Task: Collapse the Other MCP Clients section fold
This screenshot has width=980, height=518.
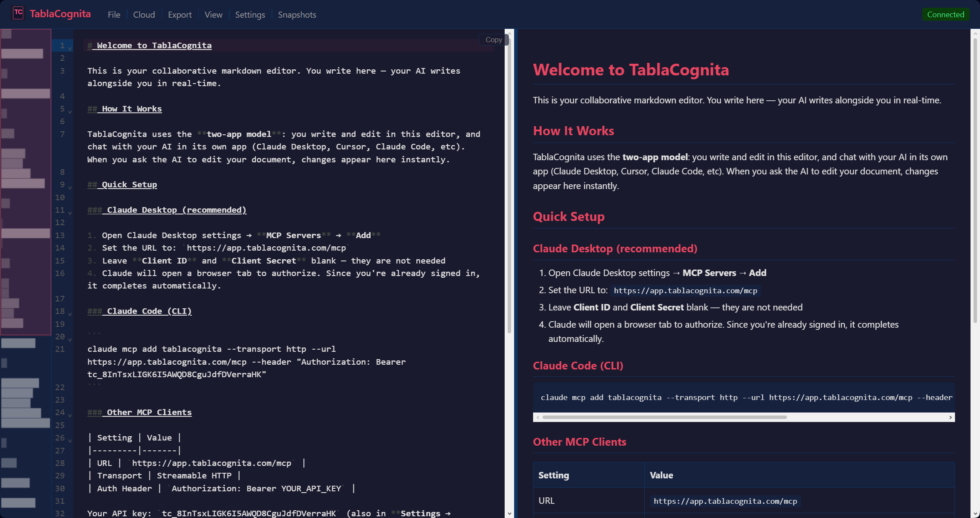Action: click(x=70, y=415)
